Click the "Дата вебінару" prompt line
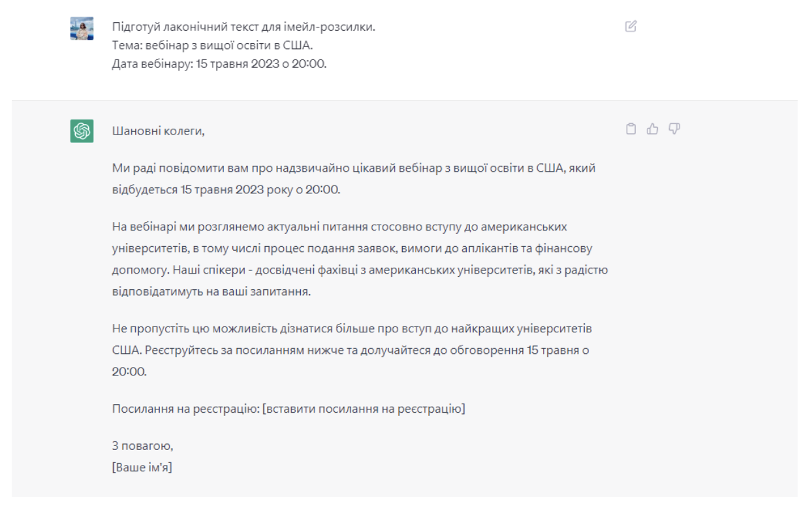This screenshot has width=812, height=508. pos(219,64)
